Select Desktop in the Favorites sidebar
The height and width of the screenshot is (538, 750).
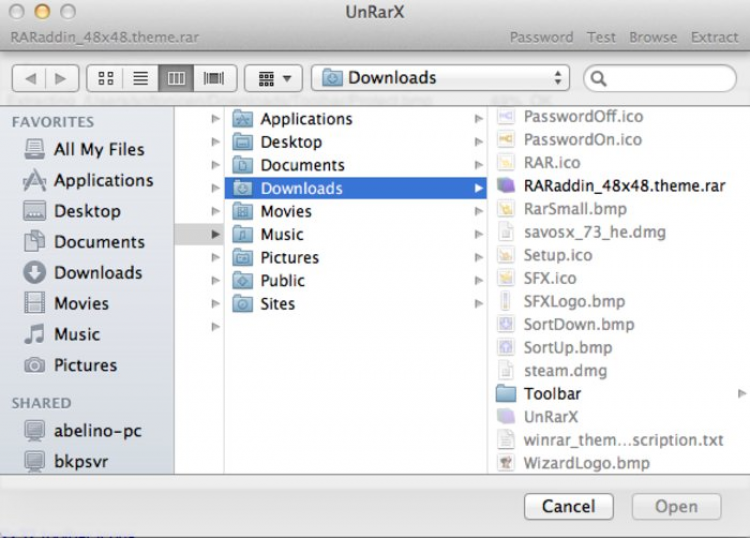[x=72, y=211]
